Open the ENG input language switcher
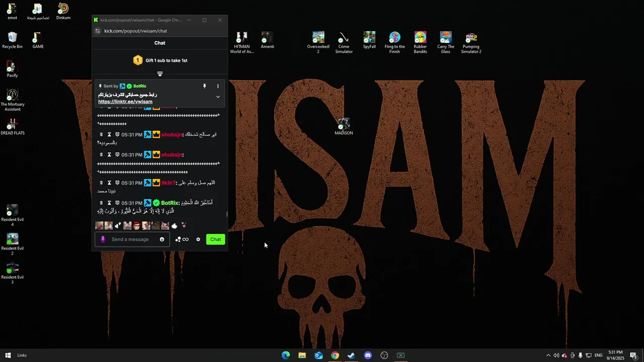 598,355
